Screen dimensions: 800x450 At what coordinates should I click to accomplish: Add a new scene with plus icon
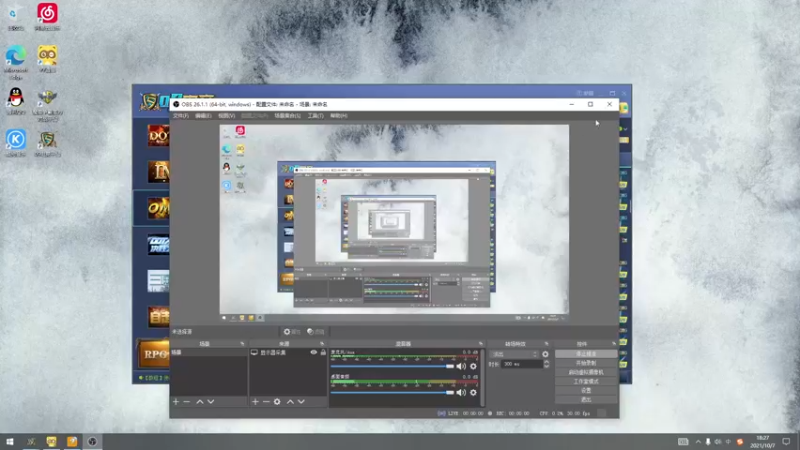(x=176, y=402)
